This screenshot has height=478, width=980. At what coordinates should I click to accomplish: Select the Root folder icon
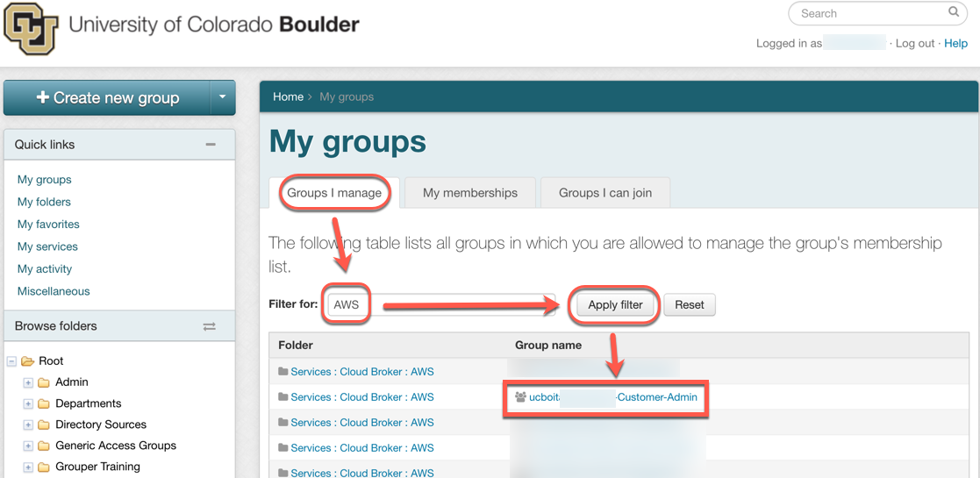(27, 361)
